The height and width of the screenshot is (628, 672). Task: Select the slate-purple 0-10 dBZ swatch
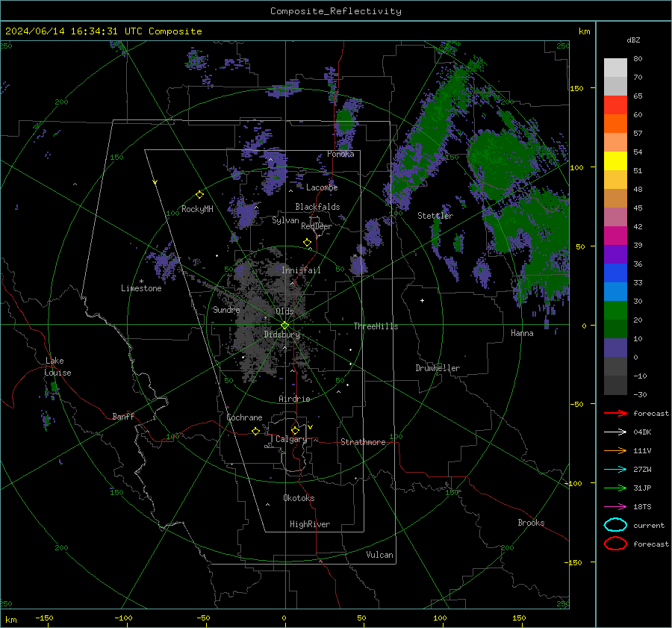click(x=615, y=348)
